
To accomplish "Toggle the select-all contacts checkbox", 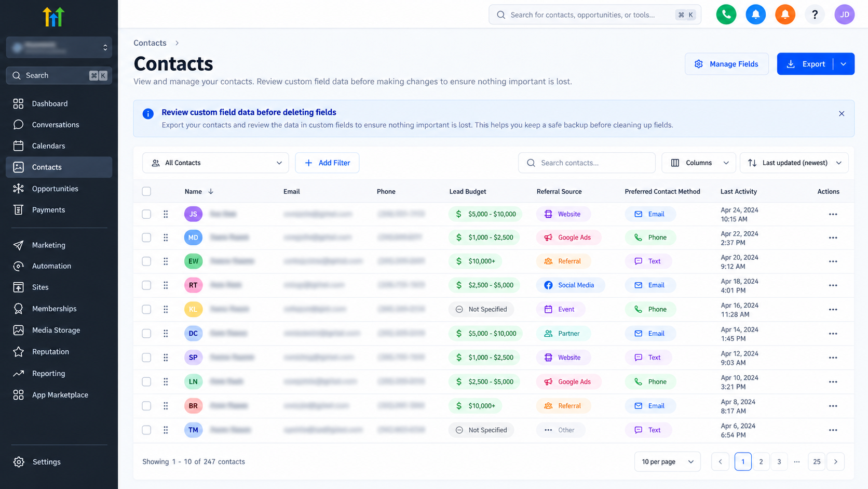I will 146,192.
